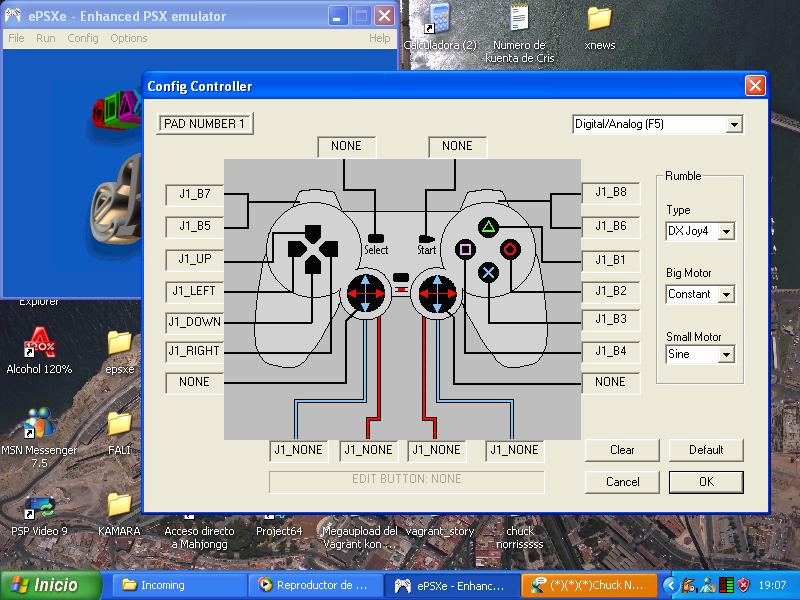Open Acceso directo a Mahjongg shortcut

[x=199, y=531]
